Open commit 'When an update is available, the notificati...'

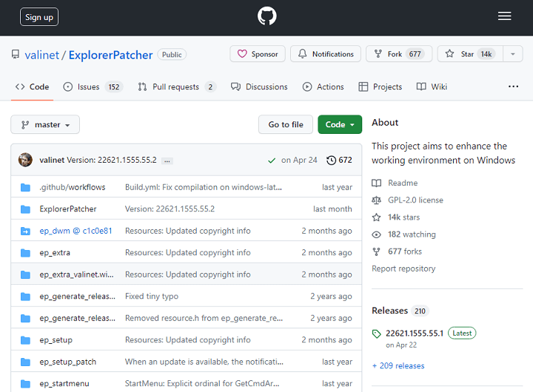[204, 362]
